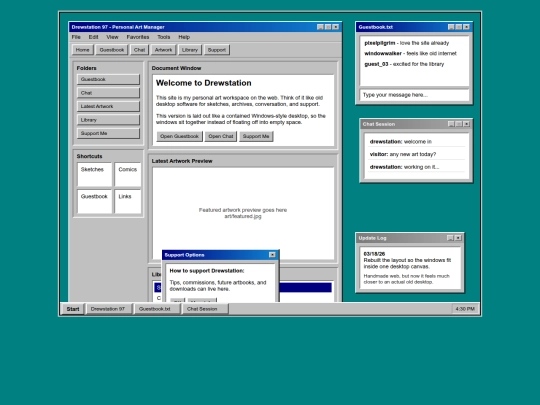Viewport: 540px width, 405px height.
Task: Click the Support toolbar button
Action: coord(217,50)
